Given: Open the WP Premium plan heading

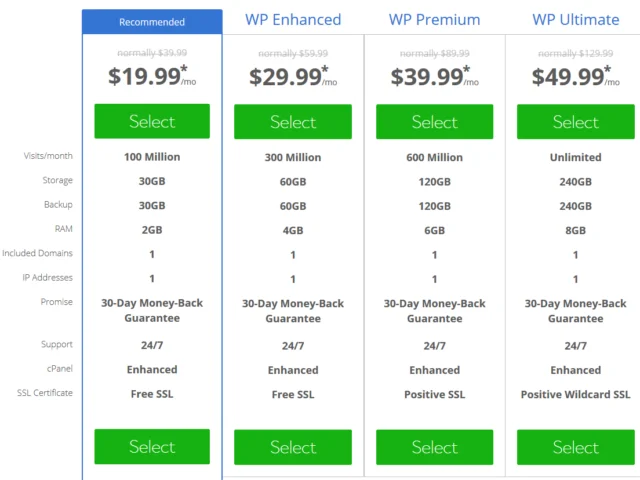Looking at the screenshot, I should 434,20.
